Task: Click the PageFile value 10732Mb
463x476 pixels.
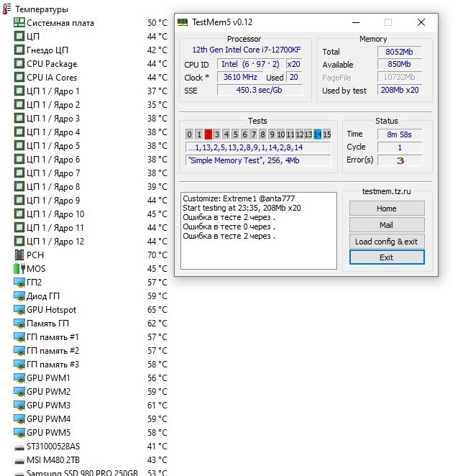Action: pyautogui.click(x=400, y=77)
